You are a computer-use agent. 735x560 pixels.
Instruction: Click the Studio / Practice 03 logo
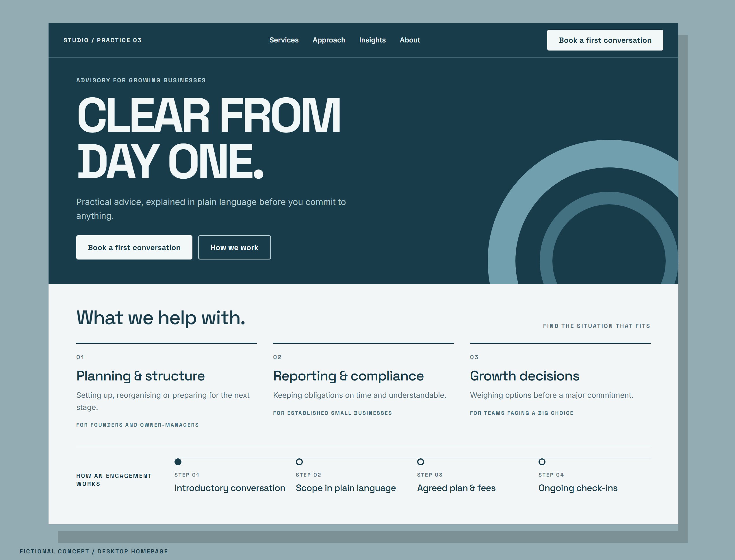(103, 40)
